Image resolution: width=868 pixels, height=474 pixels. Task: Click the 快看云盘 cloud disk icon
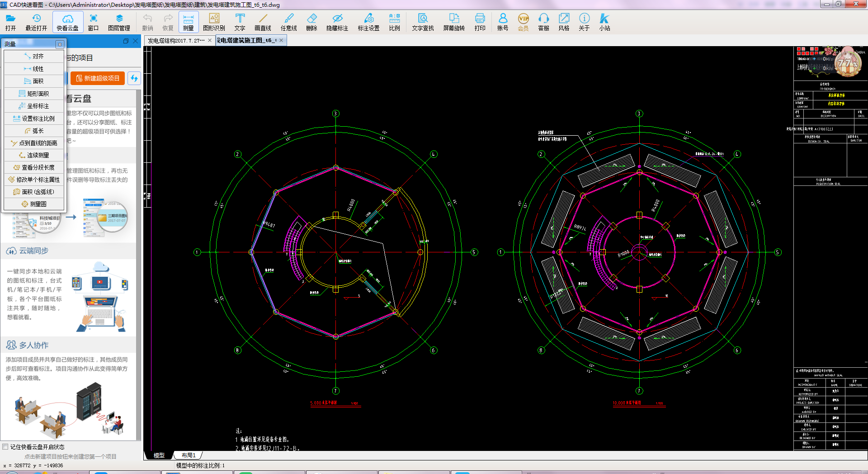coord(68,22)
